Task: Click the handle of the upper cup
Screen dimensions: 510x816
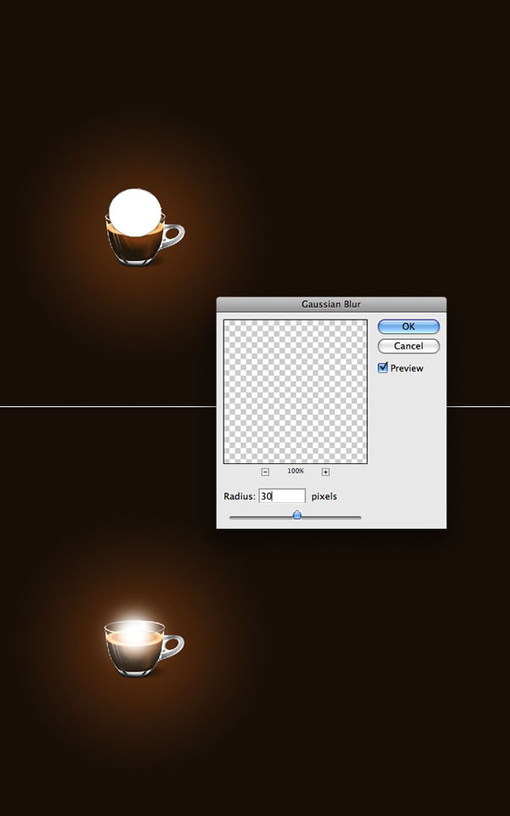Action: 173,235
